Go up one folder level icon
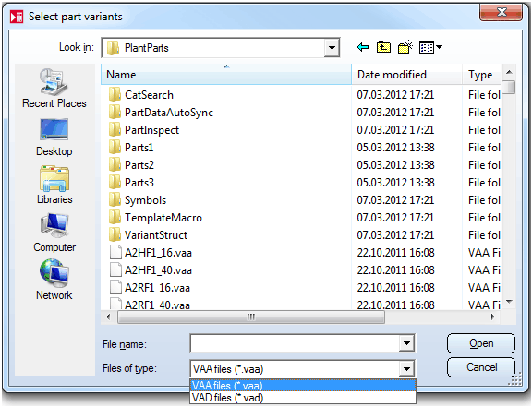The width and height of the screenshot is (532, 407). (383, 47)
